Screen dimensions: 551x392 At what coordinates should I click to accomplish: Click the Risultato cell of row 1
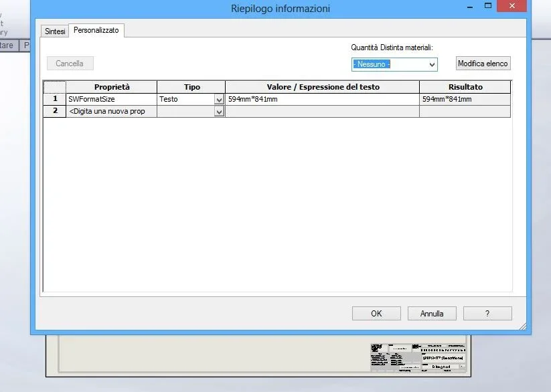point(465,99)
